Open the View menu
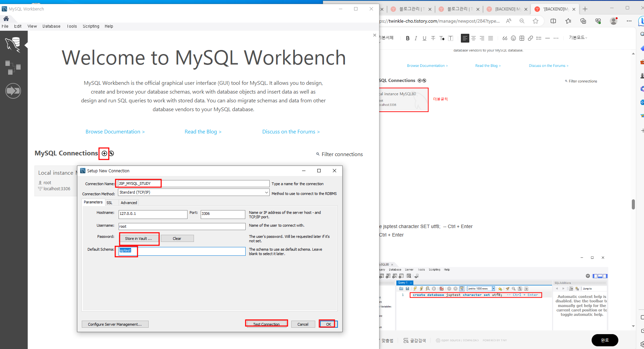644x349 pixels. click(32, 26)
